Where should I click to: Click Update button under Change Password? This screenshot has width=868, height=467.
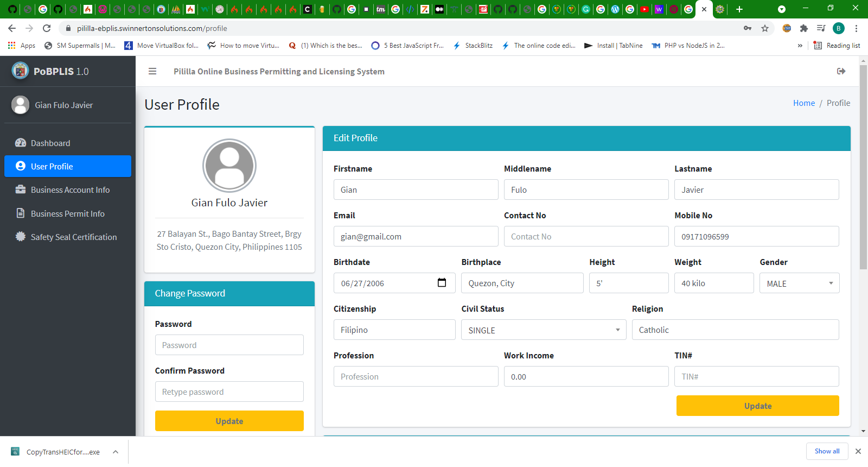(229, 421)
